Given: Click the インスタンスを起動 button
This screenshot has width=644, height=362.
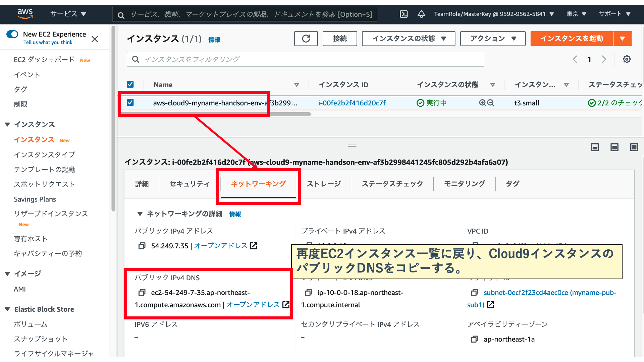Looking at the screenshot, I should 572,39.
